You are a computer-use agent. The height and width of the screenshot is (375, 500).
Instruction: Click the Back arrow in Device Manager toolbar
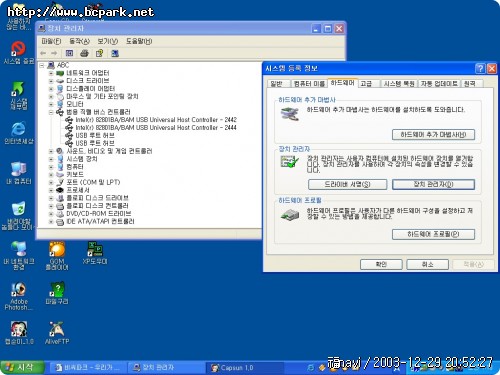pyautogui.click(x=43, y=53)
